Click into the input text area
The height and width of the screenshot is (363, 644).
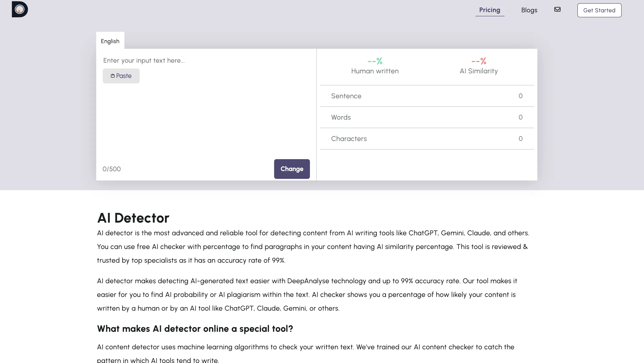[x=206, y=113]
